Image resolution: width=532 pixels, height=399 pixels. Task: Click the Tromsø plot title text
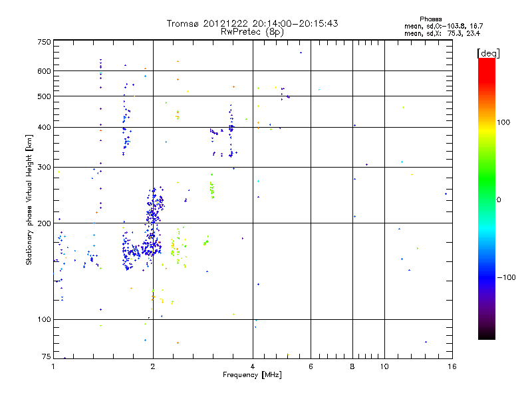pos(252,23)
